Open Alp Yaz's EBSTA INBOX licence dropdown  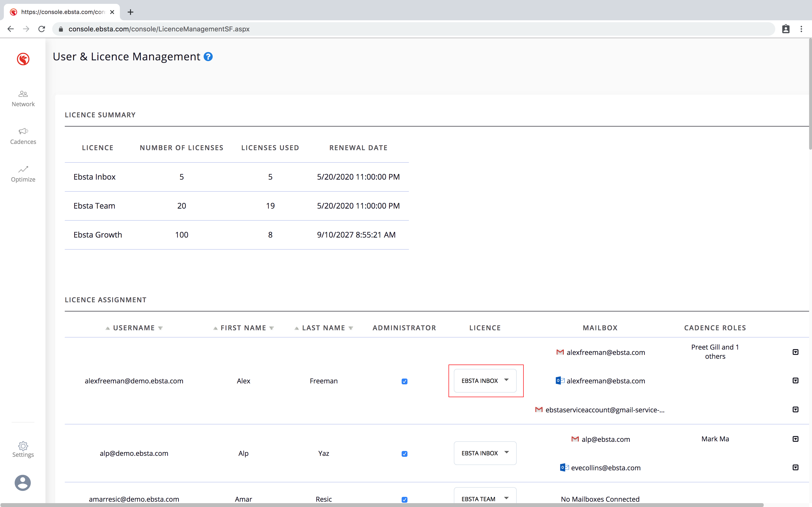(x=485, y=453)
